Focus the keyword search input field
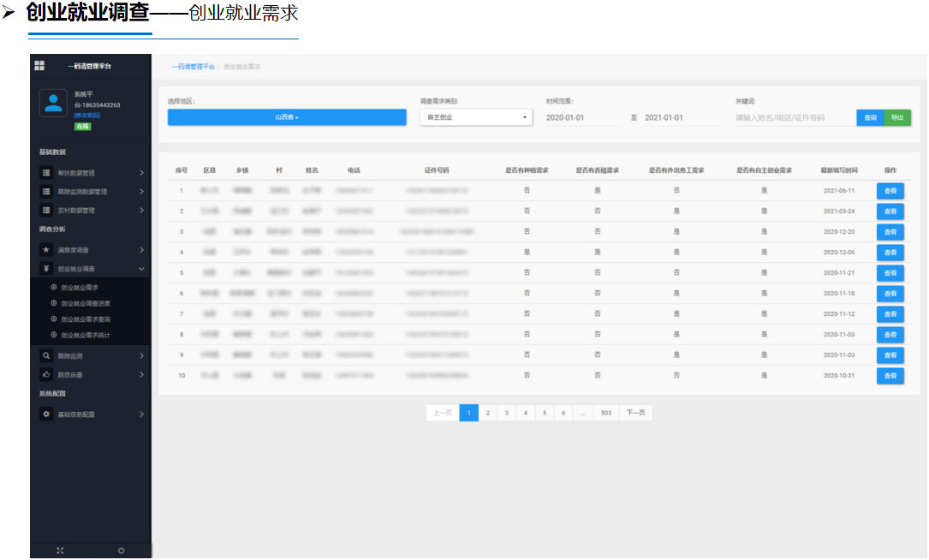Screen dimensions: 929x560 (795, 117)
